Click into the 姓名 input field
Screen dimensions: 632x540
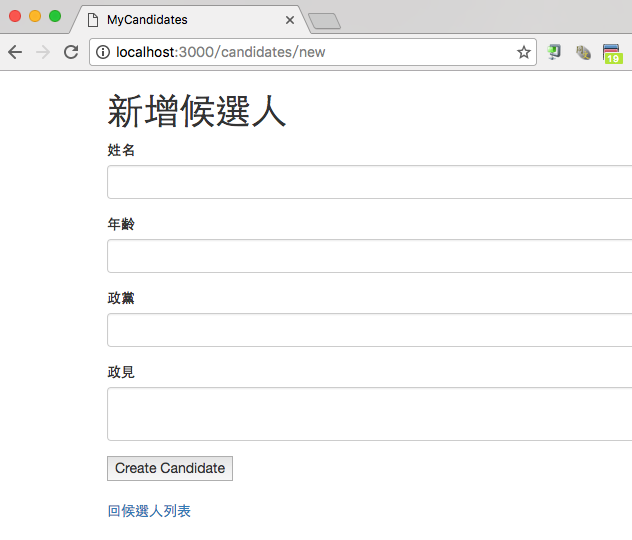coord(369,182)
